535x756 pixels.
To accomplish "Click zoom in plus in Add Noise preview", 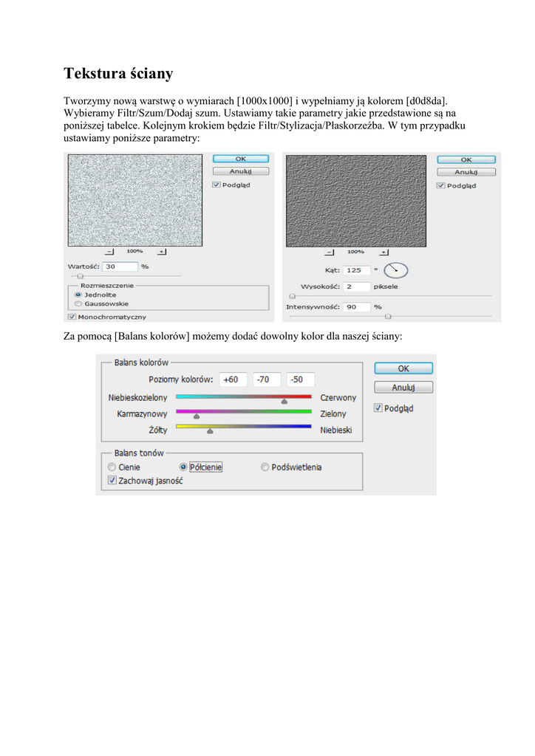I will (x=160, y=251).
